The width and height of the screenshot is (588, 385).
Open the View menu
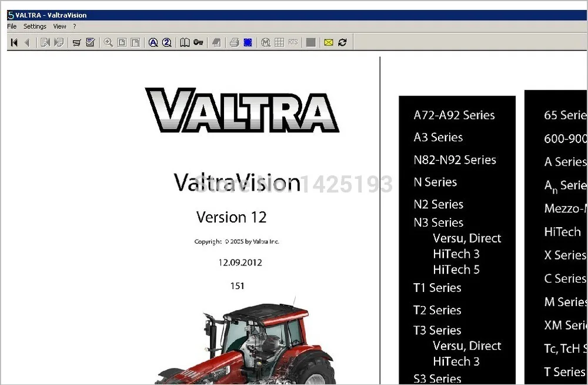(x=59, y=26)
